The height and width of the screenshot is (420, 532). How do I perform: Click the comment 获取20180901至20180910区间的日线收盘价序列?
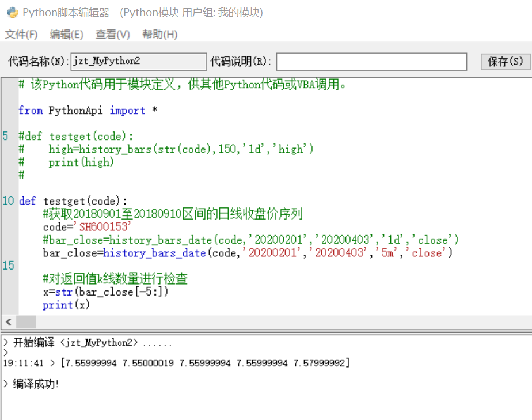pos(173,214)
